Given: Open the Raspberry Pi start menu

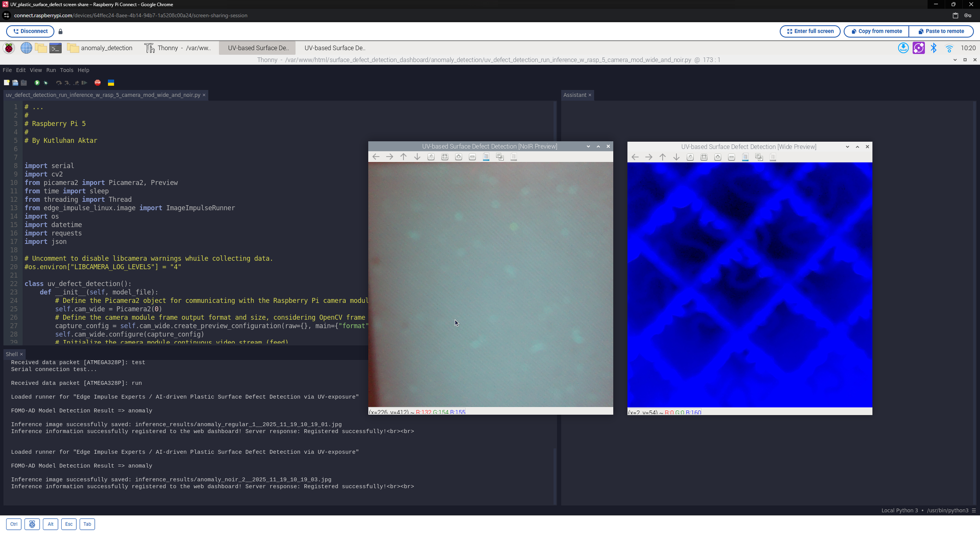Looking at the screenshot, I should [x=9, y=48].
